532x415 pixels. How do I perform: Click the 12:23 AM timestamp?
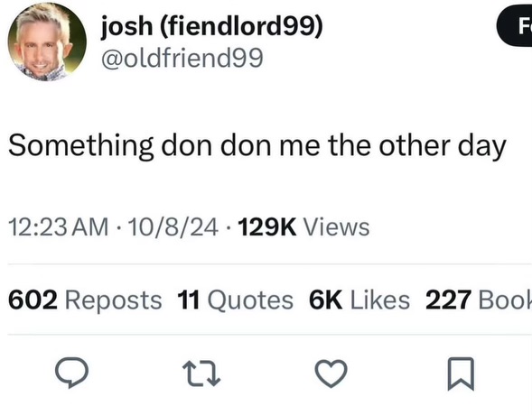coord(58,227)
